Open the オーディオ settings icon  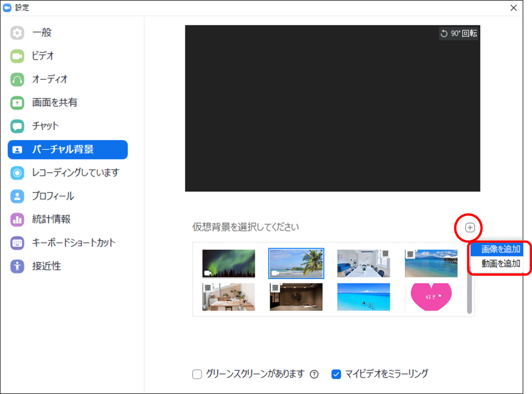(17, 79)
